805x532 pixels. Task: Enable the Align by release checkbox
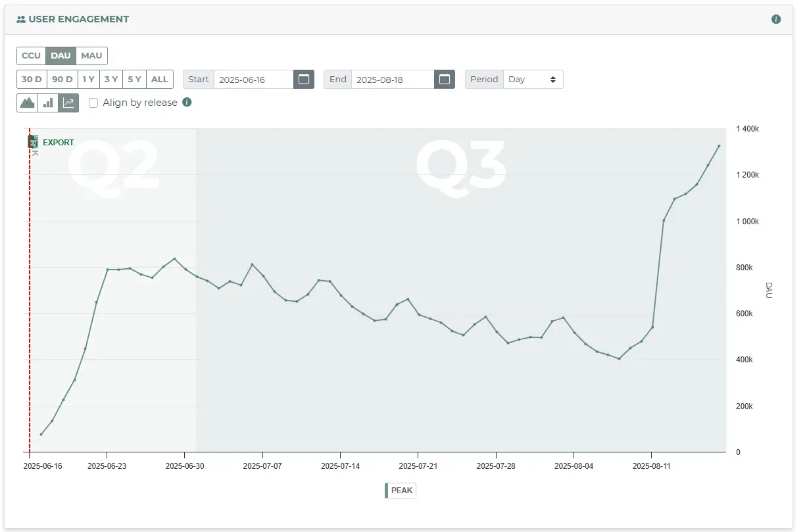click(x=93, y=103)
